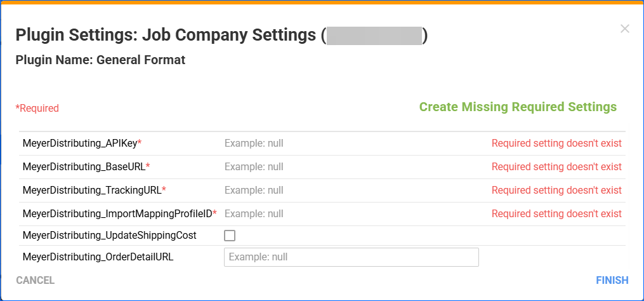Screen dimensions: 644x301
Task: Tick the MeyerDistributing_UpdateShippingCost checkbox
Action: tap(230, 236)
